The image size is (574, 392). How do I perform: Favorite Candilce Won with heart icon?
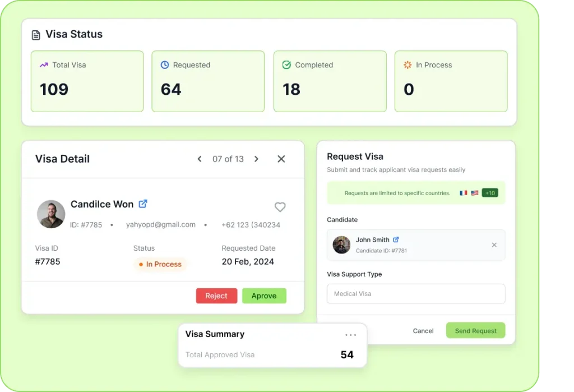click(x=280, y=207)
